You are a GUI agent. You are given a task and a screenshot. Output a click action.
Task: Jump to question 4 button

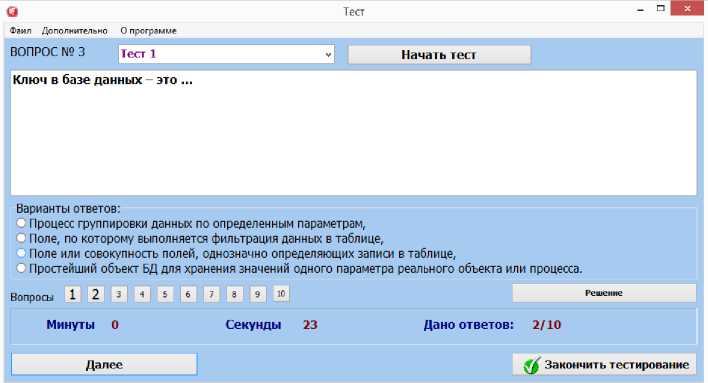[x=142, y=294]
